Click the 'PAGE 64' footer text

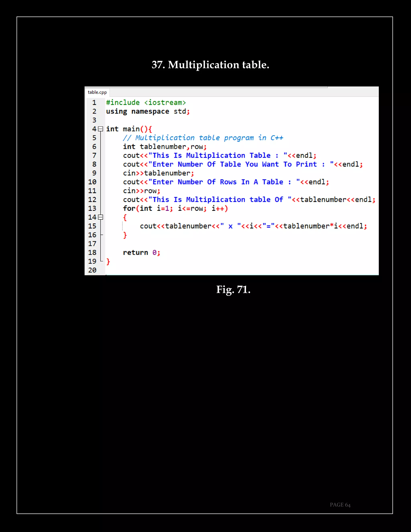[x=340, y=505]
